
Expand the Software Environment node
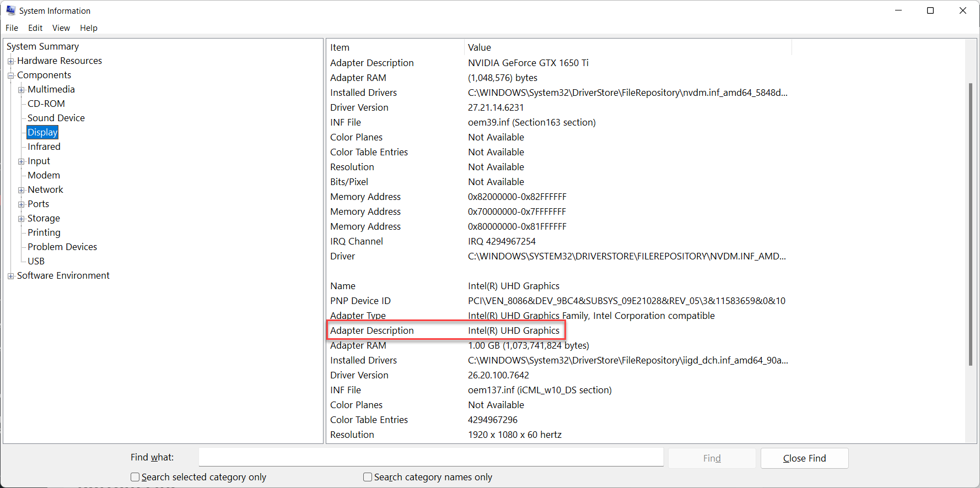tap(10, 276)
